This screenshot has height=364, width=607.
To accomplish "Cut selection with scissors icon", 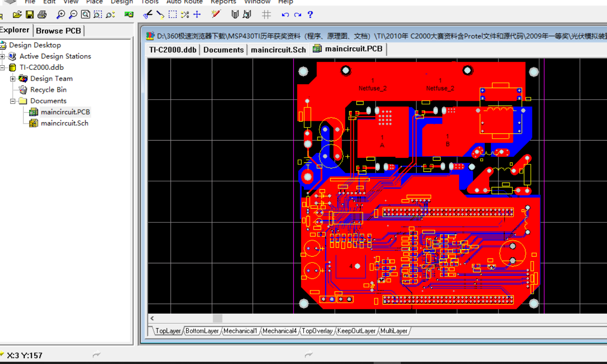I will click(x=147, y=15).
